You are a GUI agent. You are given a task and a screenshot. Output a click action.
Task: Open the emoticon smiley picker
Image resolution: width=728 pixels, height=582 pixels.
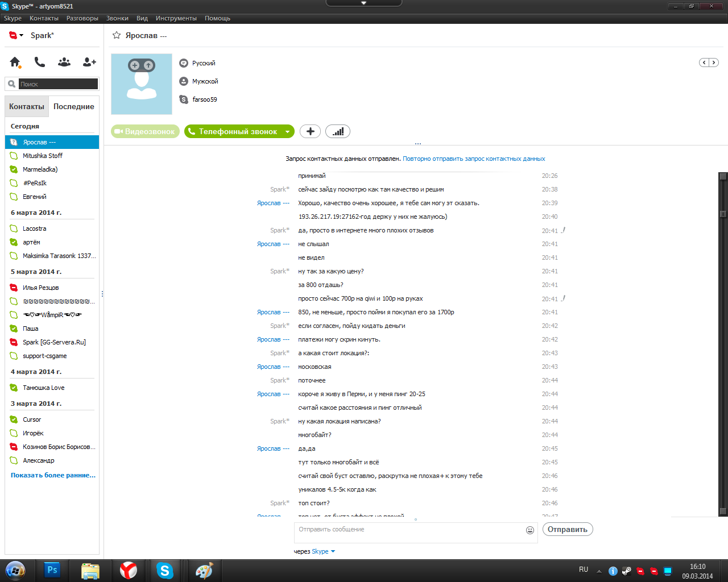[x=530, y=530]
